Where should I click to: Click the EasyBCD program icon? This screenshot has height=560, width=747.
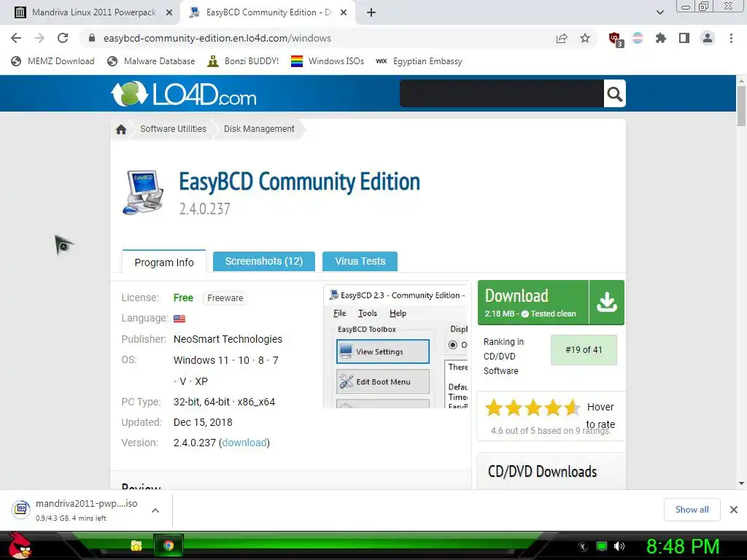pos(143,192)
